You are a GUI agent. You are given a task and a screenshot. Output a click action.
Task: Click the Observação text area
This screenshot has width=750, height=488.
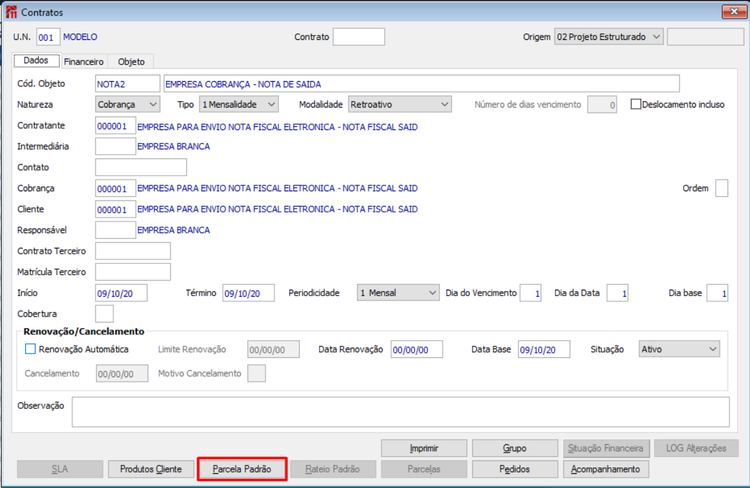tap(401, 411)
